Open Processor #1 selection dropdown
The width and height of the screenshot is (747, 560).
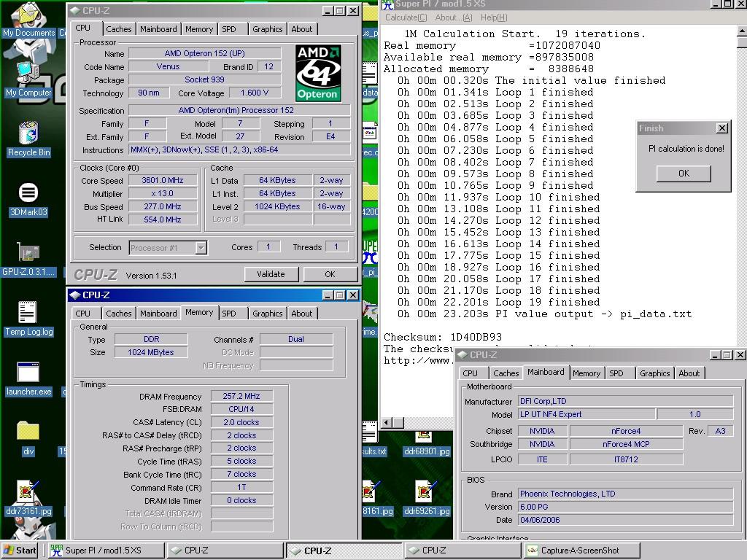click(x=201, y=248)
